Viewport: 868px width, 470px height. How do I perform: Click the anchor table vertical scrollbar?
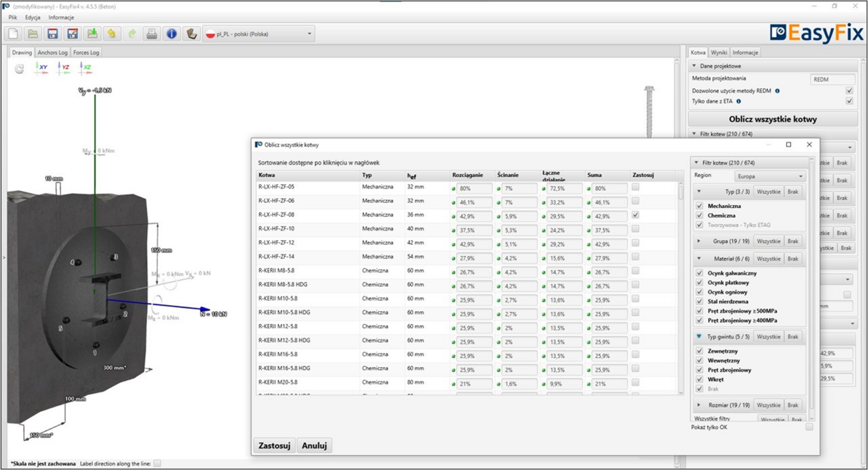[680, 288]
